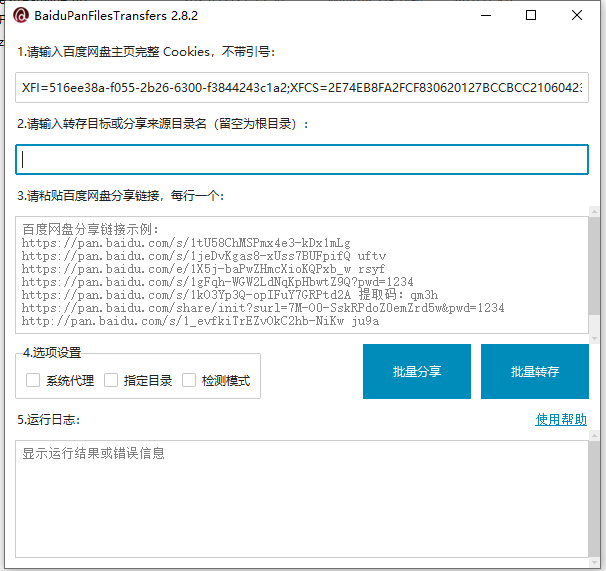606x571 pixels.
Task: Maximize the BaiduPanFilesTransfers window
Action: point(531,16)
